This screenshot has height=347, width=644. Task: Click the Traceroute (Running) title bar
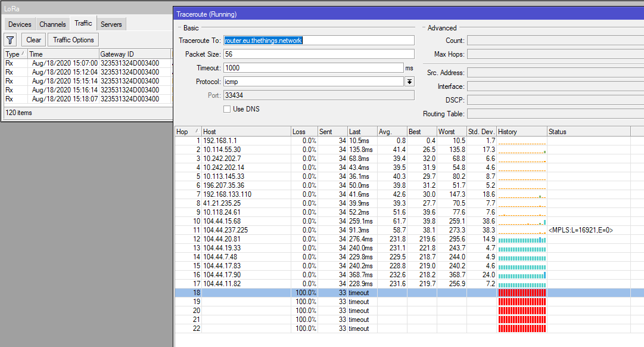tap(409, 14)
